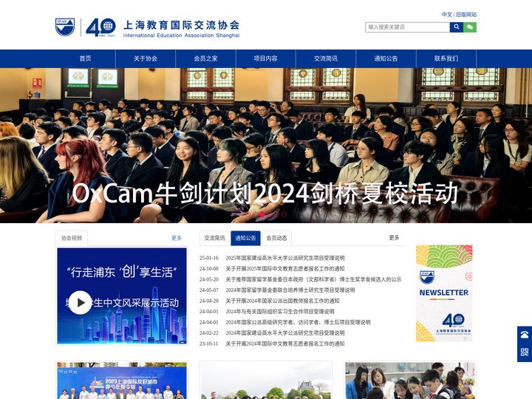Open the QR code icon on side widget

pyautogui.click(x=525, y=352)
